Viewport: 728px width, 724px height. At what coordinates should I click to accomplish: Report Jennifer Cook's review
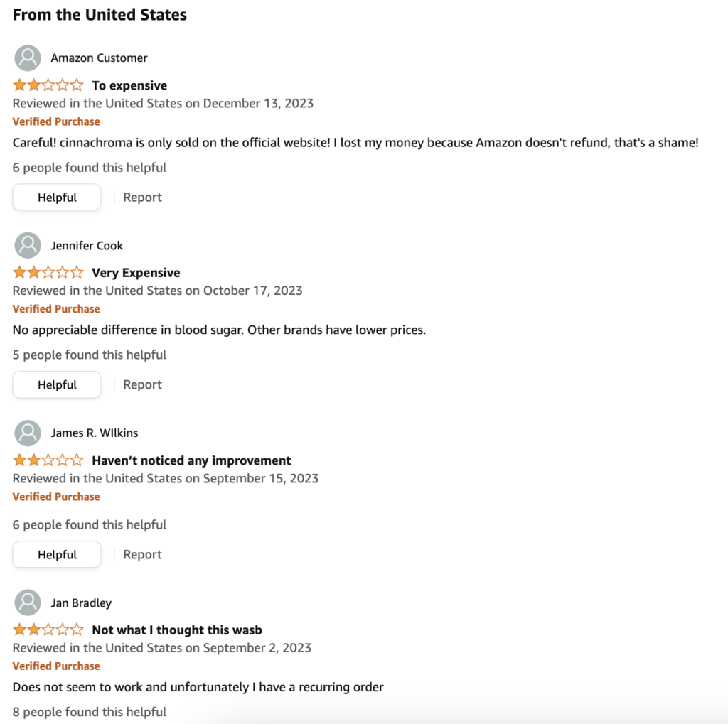click(x=142, y=385)
